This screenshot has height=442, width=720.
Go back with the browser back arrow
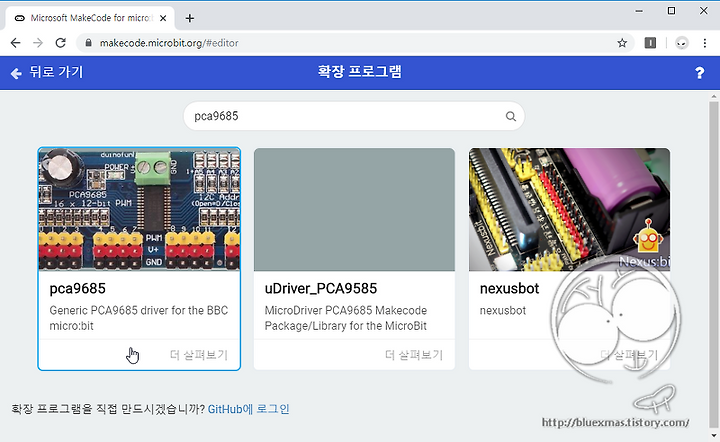[15, 43]
